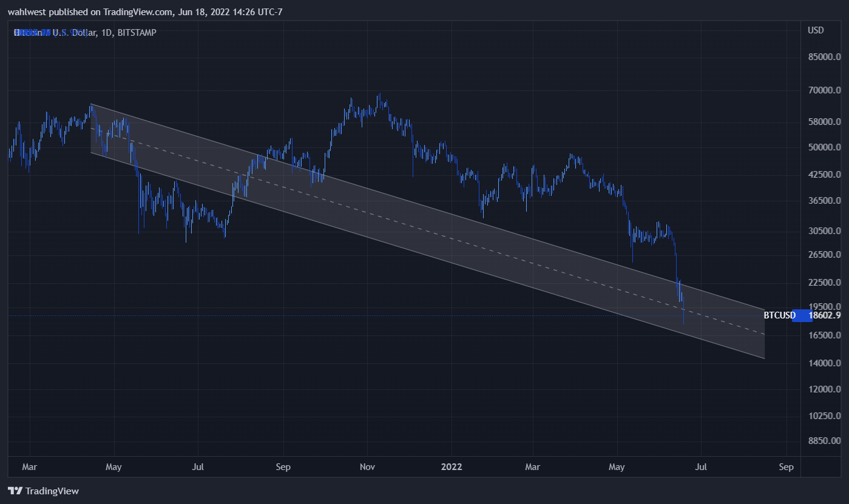Click the 26500.0 price axis label
Image resolution: width=849 pixels, height=504 pixels.
pos(825,255)
